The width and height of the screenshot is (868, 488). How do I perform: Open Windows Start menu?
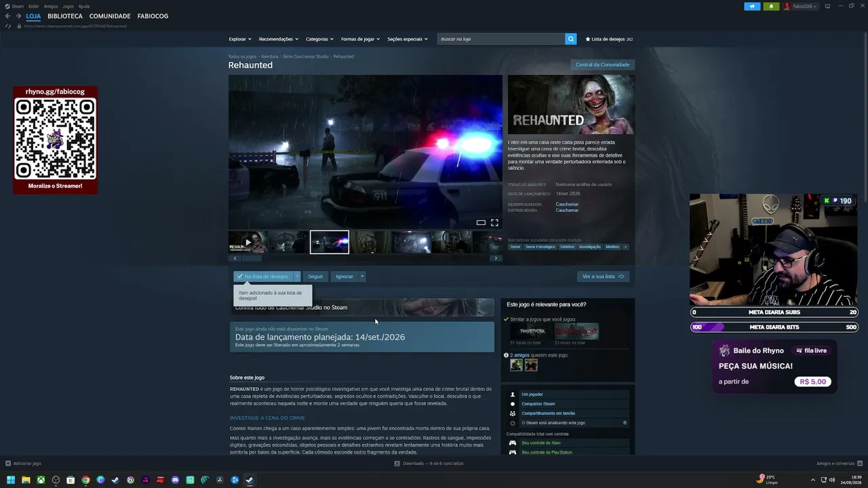pyautogui.click(x=11, y=480)
